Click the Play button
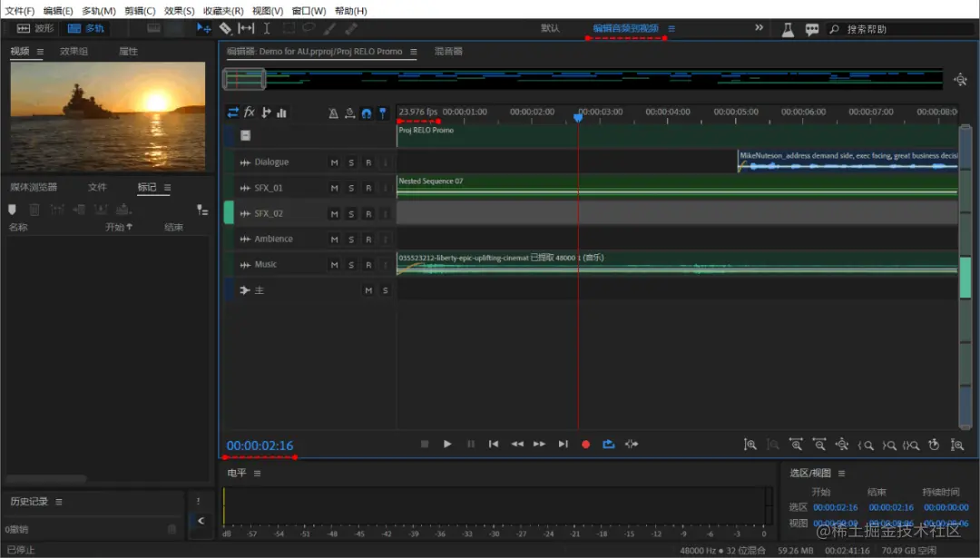980x558 pixels. click(447, 444)
